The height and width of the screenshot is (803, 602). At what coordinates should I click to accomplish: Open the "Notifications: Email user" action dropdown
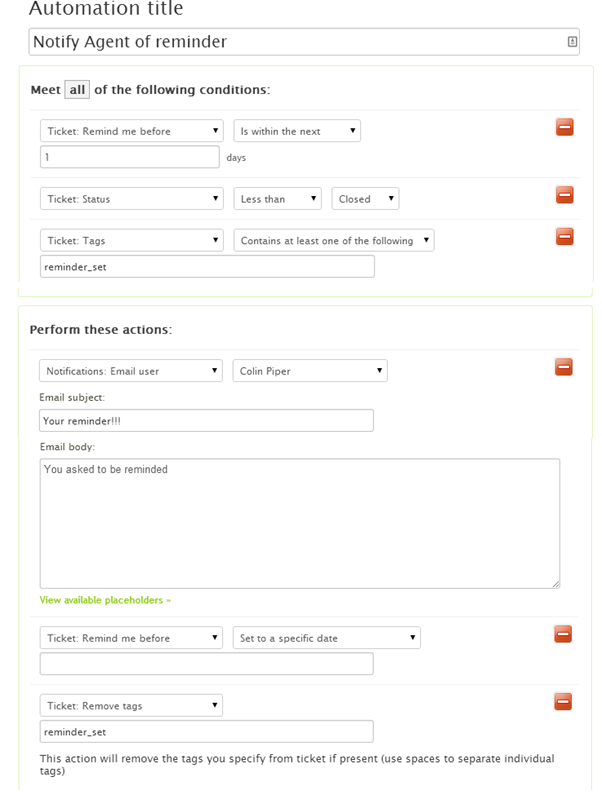[x=131, y=371]
